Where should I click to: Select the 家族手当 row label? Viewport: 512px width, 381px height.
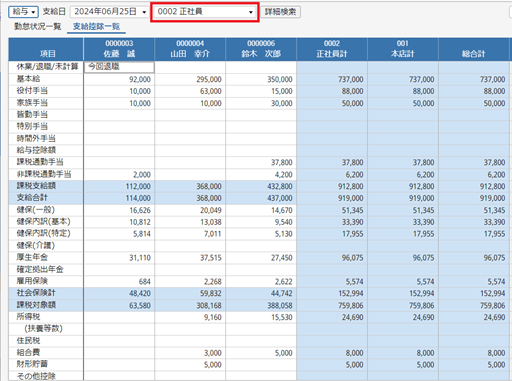[32, 103]
